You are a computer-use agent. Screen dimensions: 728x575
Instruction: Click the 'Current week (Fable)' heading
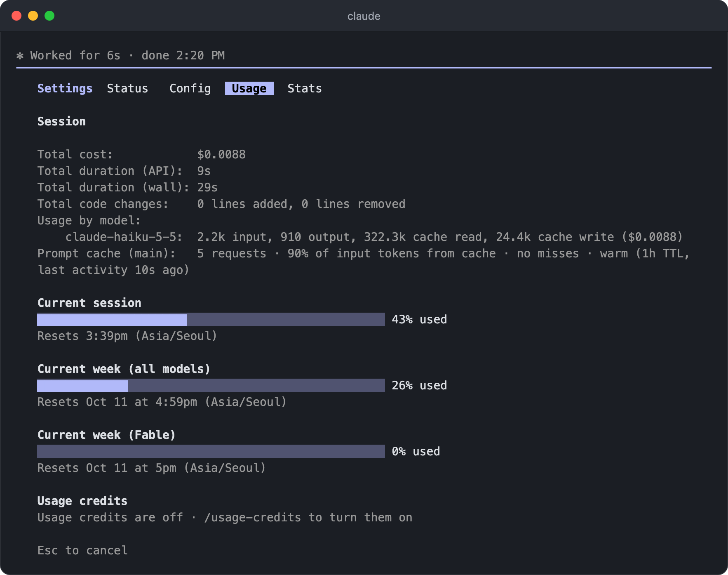tap(107, 435)
